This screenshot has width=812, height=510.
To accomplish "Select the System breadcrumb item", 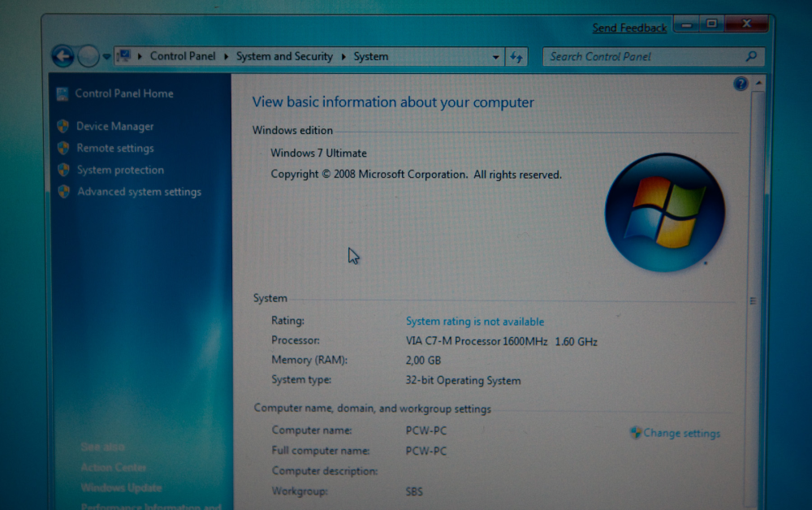I will point(371,56).
